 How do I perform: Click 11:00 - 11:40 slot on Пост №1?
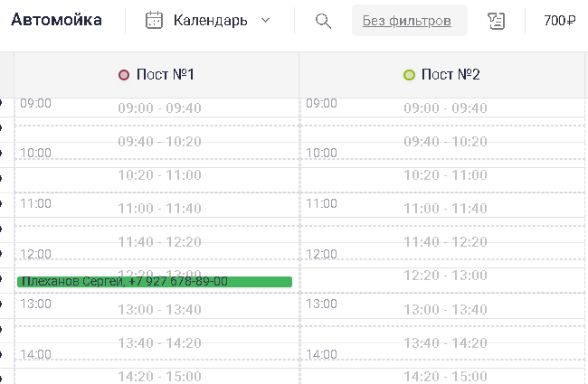(159, 209)
